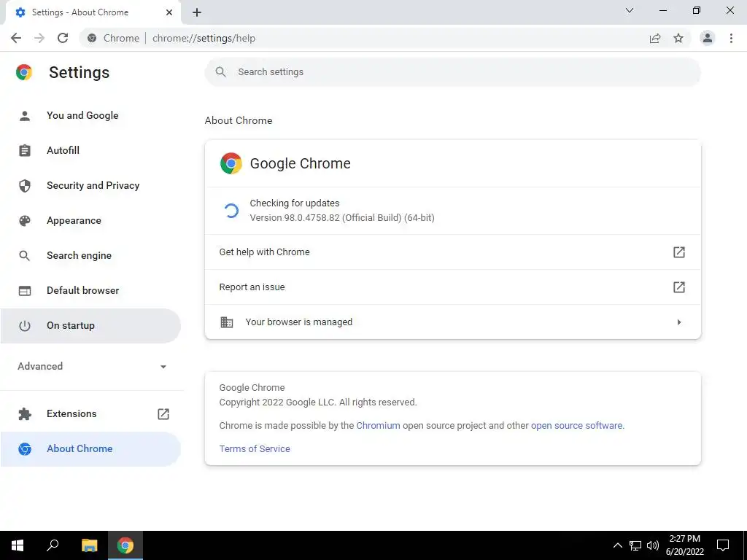Image resolution: width=747 pixels, height=560 pixels.
Task: Open File Explorer from the taskbar
Action: [89, 545]
